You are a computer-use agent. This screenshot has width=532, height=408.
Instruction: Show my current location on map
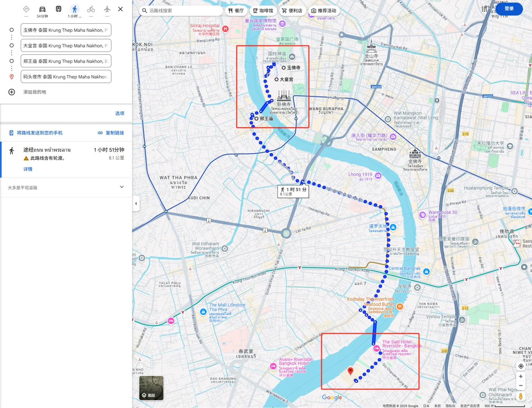point(521,366)
